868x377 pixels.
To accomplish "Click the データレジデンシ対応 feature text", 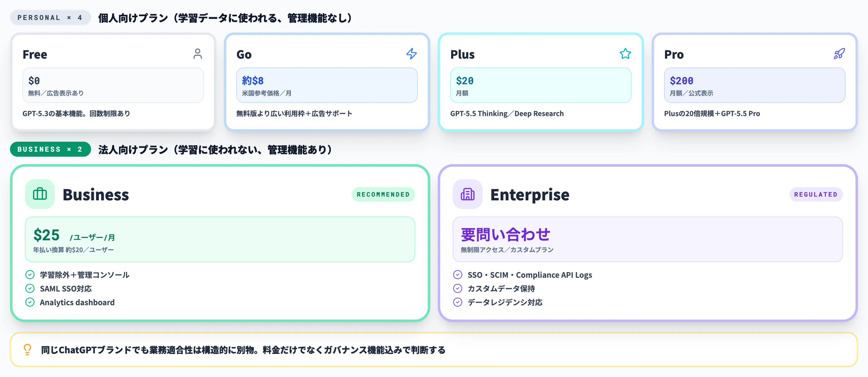I will tap(505, 302).
